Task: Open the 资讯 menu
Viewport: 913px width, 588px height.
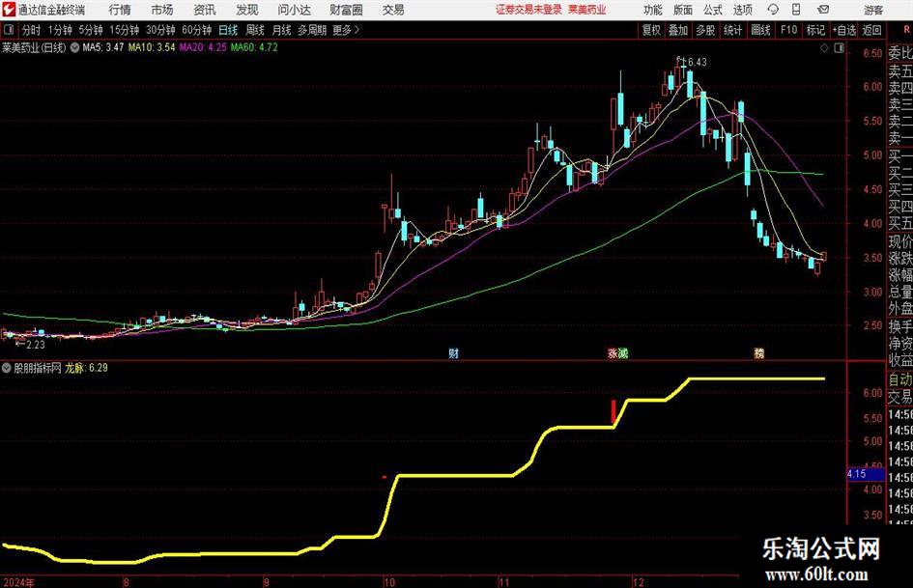Action: click(x=205, y=10)
